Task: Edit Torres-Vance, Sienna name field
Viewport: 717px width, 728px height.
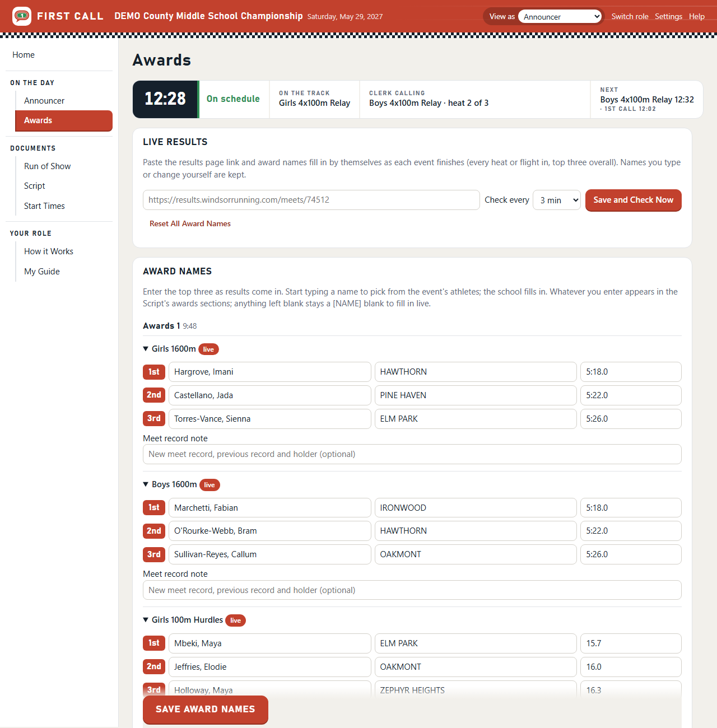Action: 270,419
